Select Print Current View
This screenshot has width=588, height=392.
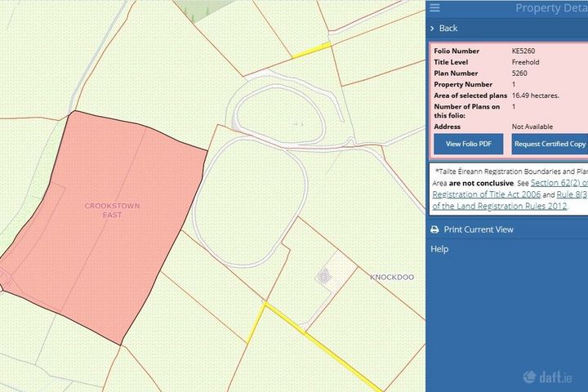tap(479, 229)
